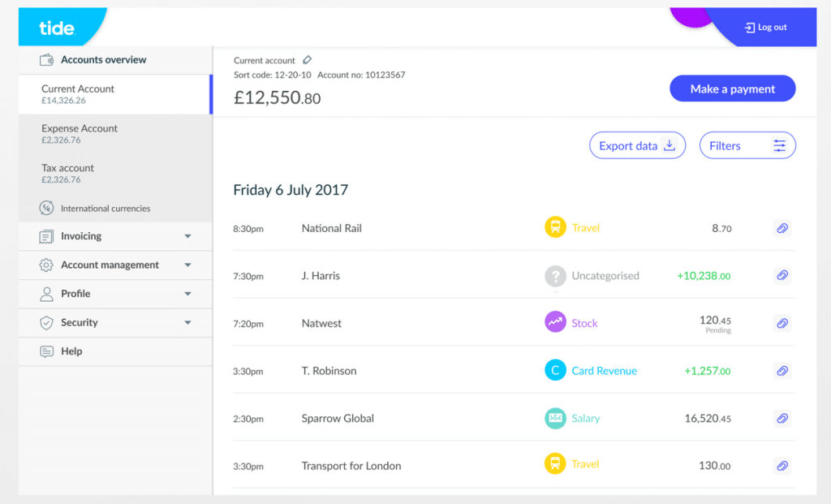Screen dimensions: 831x504
Task: Click the Travel bus icon on National Rail row
Action: [555, 228]
